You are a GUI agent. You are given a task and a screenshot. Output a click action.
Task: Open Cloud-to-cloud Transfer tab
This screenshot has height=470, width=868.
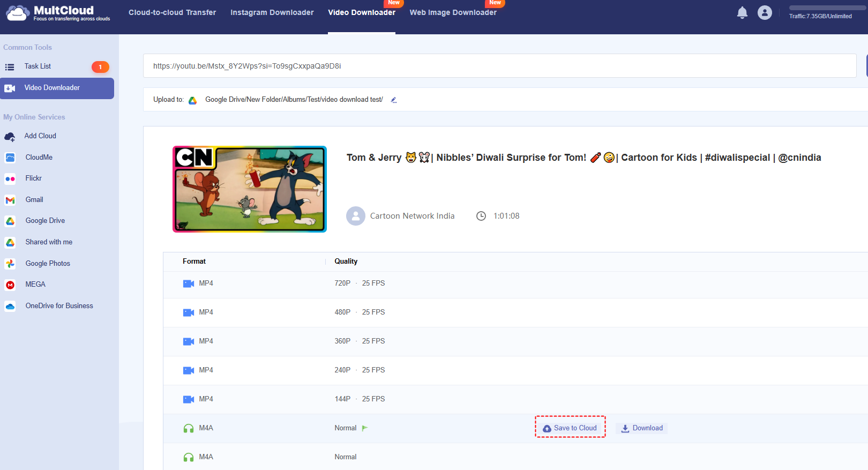coord(173,12)
